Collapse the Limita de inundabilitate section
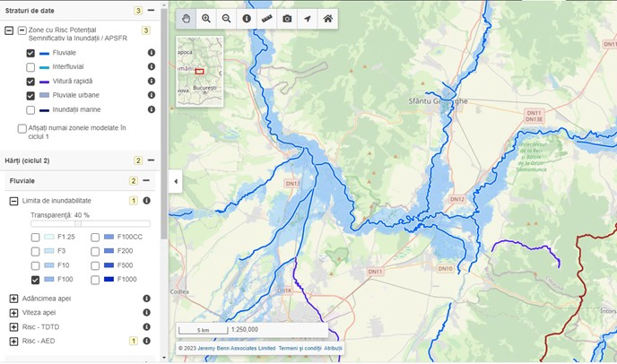The height and width of the screenshot is (364, 617). [x=14, y=201]
